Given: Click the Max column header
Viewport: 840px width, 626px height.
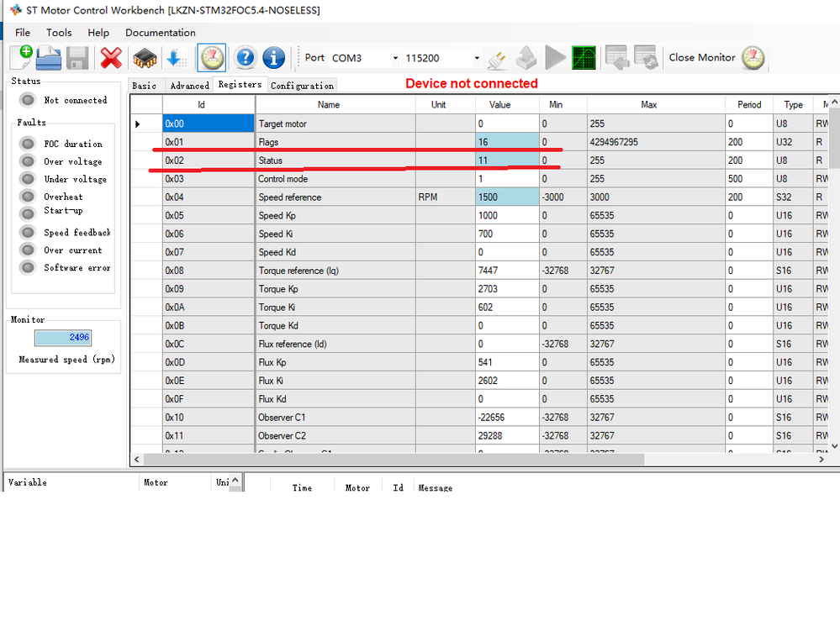Looking at the screenshot, I should coord(656,105).
